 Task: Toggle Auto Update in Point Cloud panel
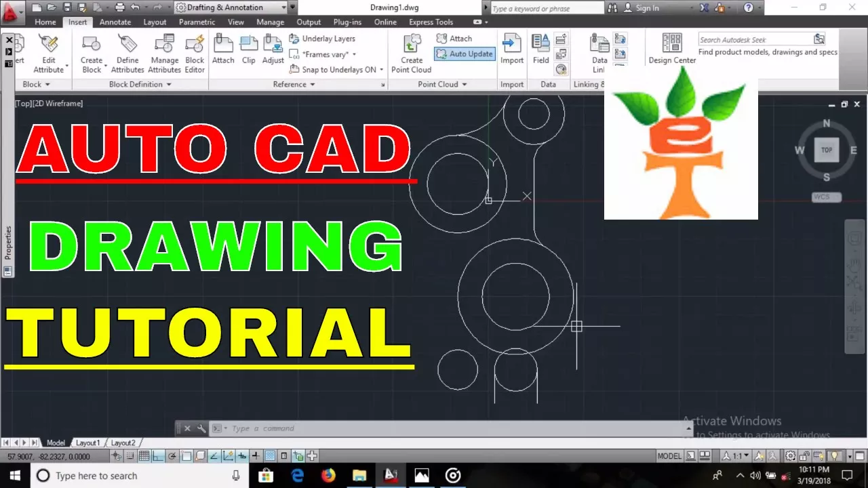(x=465, y=54)
